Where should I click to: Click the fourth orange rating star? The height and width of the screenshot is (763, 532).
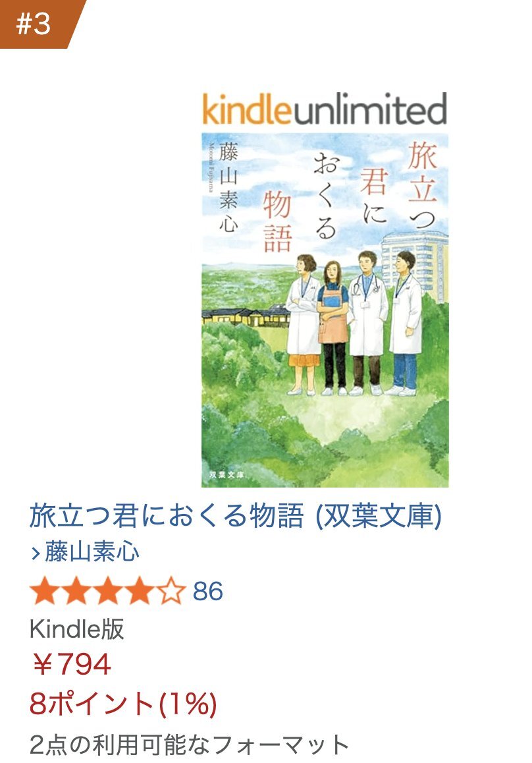(x=140, y=591)
